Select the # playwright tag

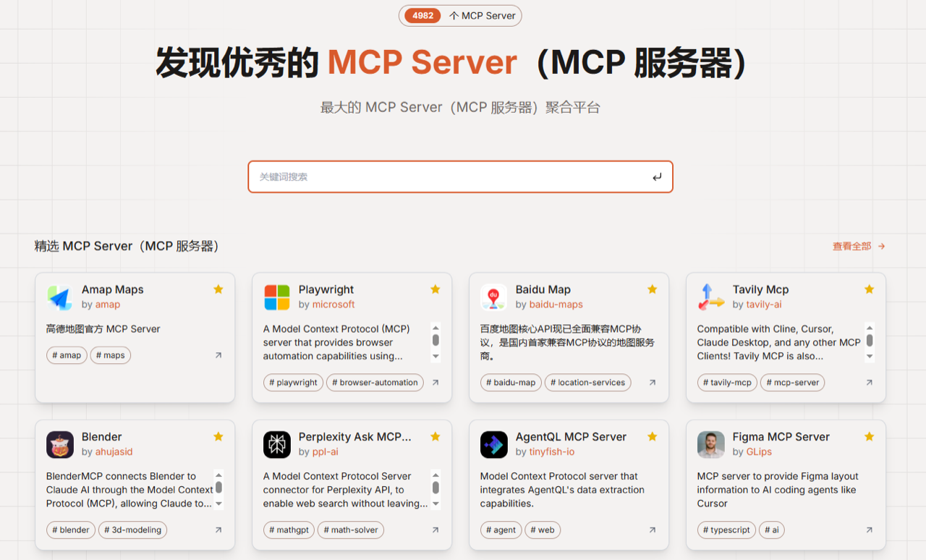click(293, 383)
